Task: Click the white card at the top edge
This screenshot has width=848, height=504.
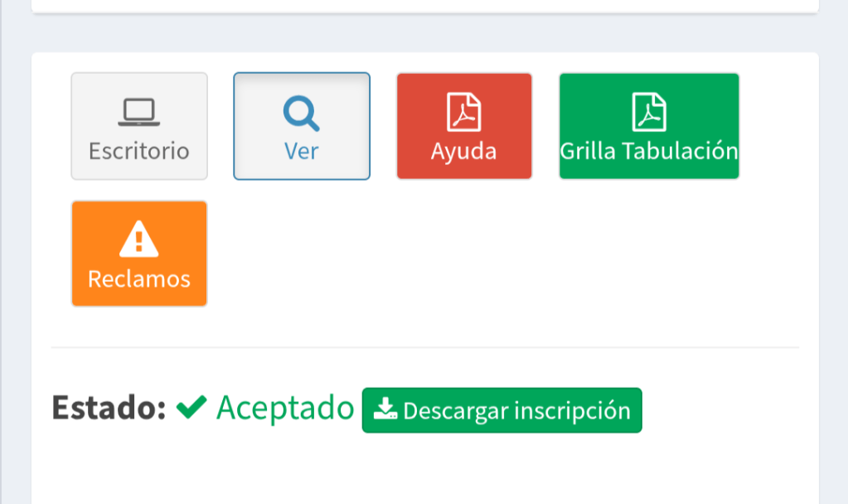Action: pos(424,6)
